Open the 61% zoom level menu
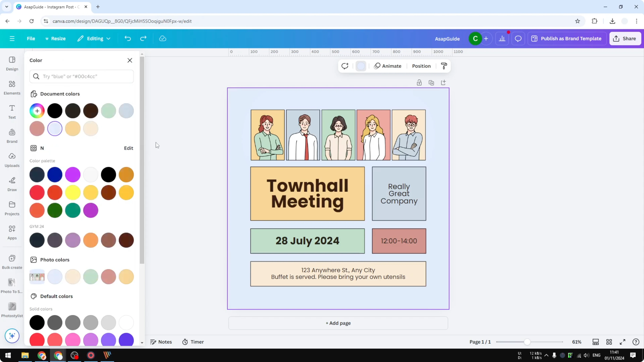Image resolution: width=644 pixels, height=362 pixels. pos(577,342)
